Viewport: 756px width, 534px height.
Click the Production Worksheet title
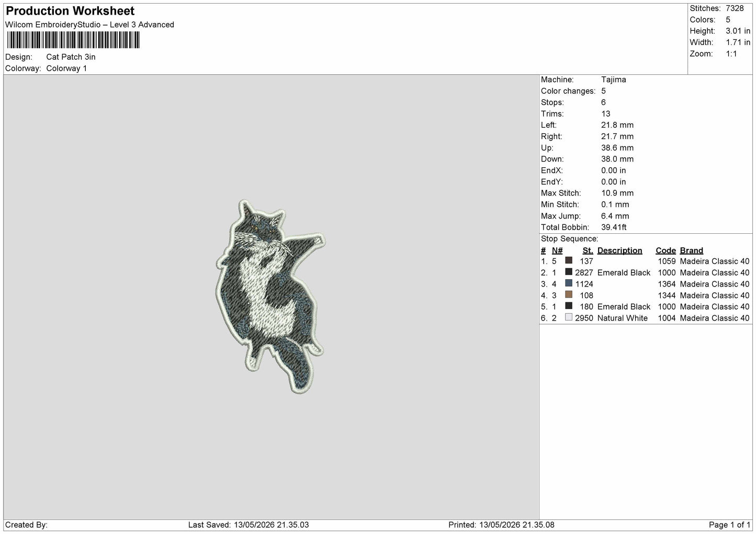coord(70,11)
